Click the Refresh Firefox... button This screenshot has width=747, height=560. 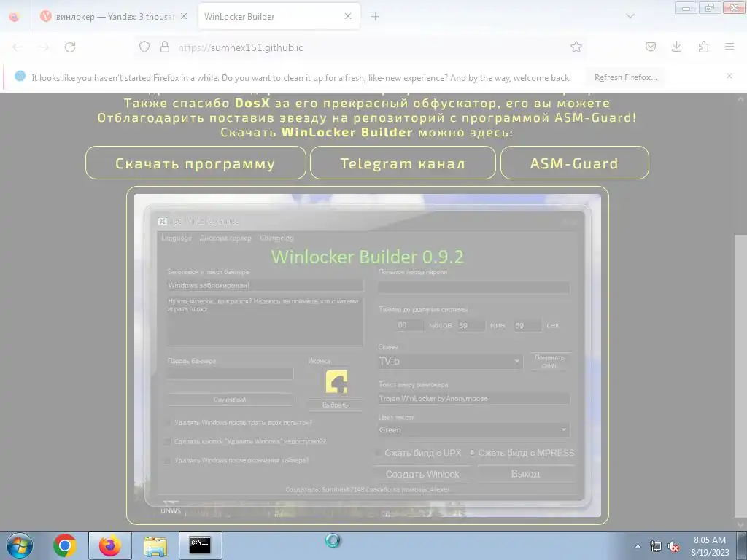(x=625, y=77)
